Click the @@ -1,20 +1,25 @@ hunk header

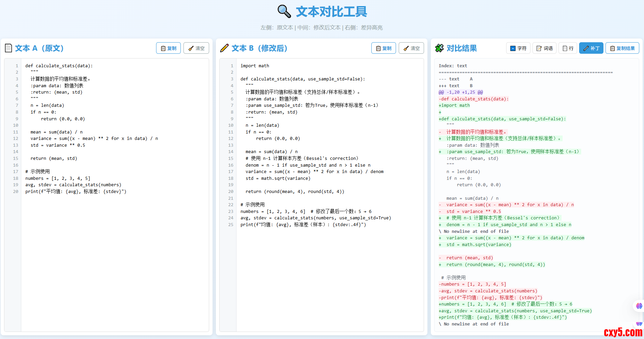(461, 92)
